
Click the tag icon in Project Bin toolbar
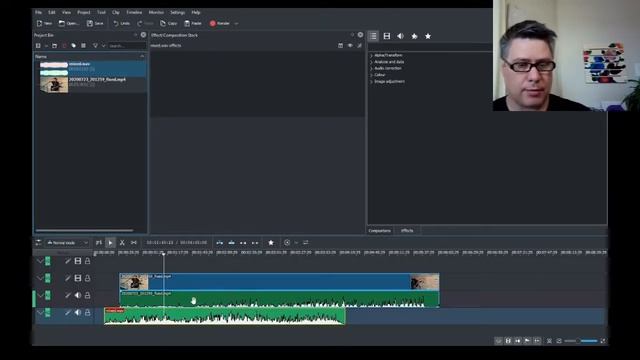[x=73, y=46]
